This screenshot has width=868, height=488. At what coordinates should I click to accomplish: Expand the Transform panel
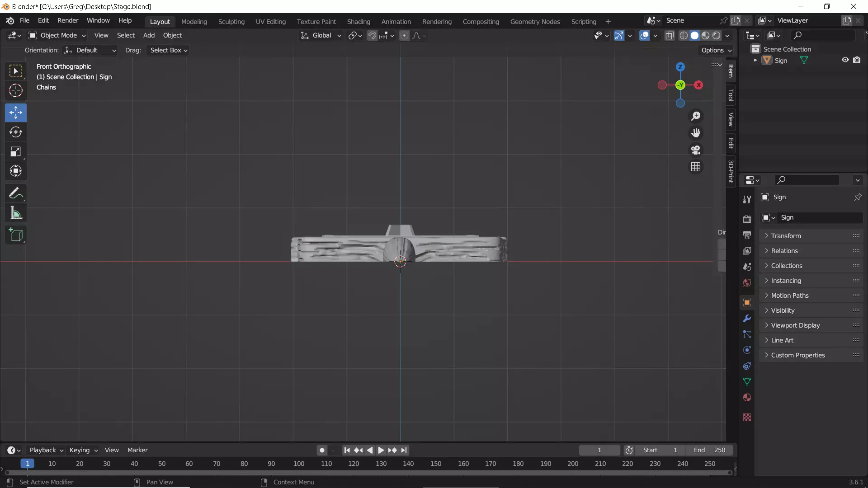[786, 236]
